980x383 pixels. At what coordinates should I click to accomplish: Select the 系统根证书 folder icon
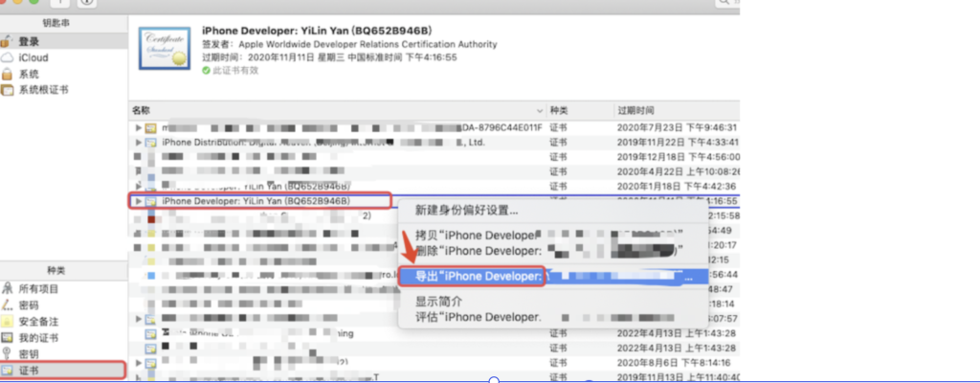point(7,90)
